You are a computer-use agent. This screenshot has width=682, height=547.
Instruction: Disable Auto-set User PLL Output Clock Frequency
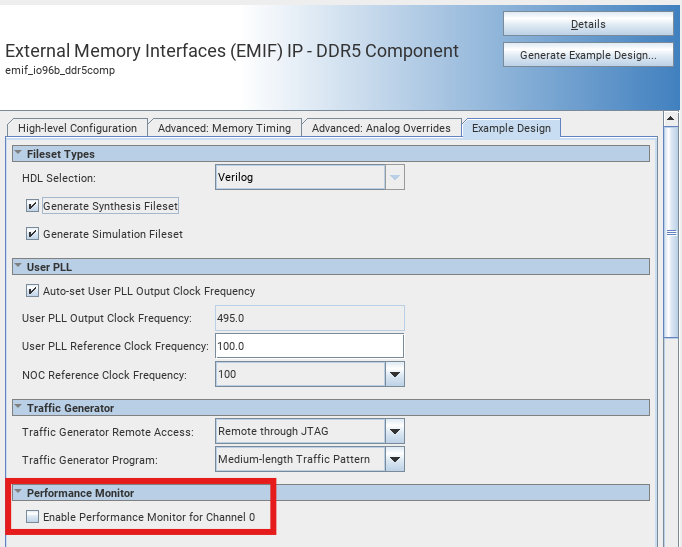[33, 291]
